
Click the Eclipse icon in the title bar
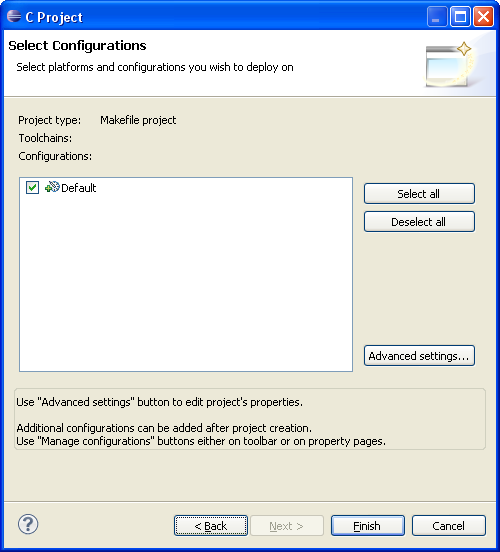pyautogui.click(x=14, y=16)
